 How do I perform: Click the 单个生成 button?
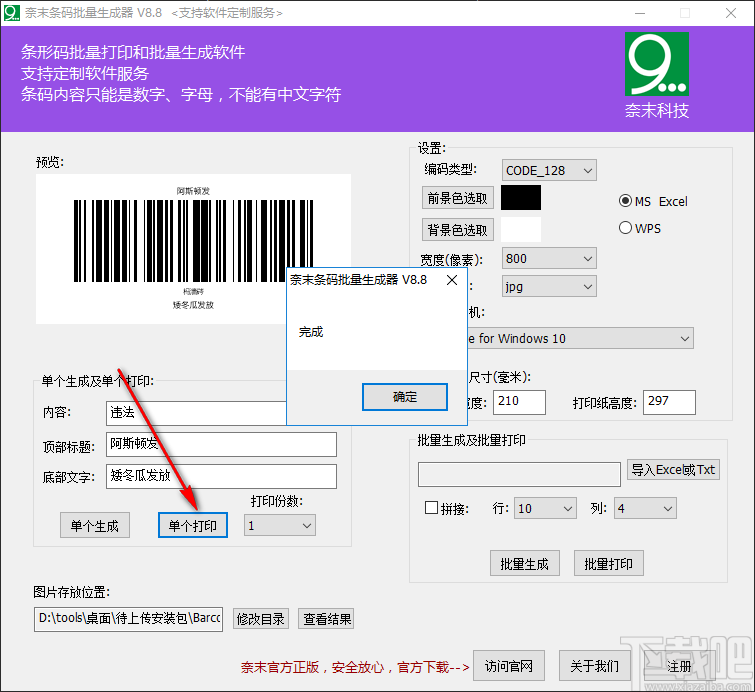(x=95, y=525)
